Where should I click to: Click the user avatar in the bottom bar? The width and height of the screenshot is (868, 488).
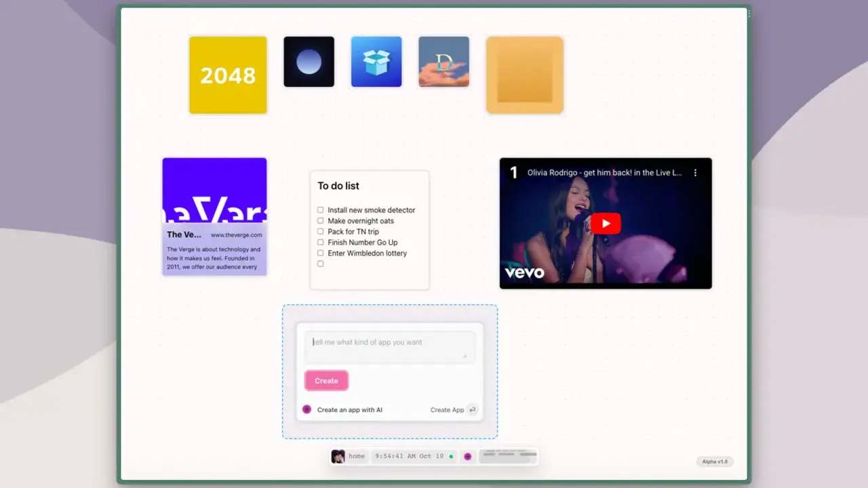click(x=338, y=456)
